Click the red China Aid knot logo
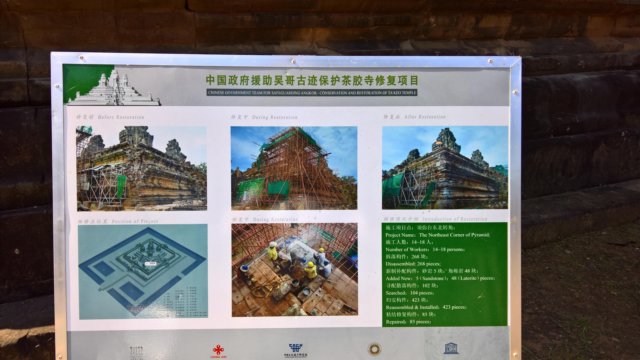 tap(218, 351)
